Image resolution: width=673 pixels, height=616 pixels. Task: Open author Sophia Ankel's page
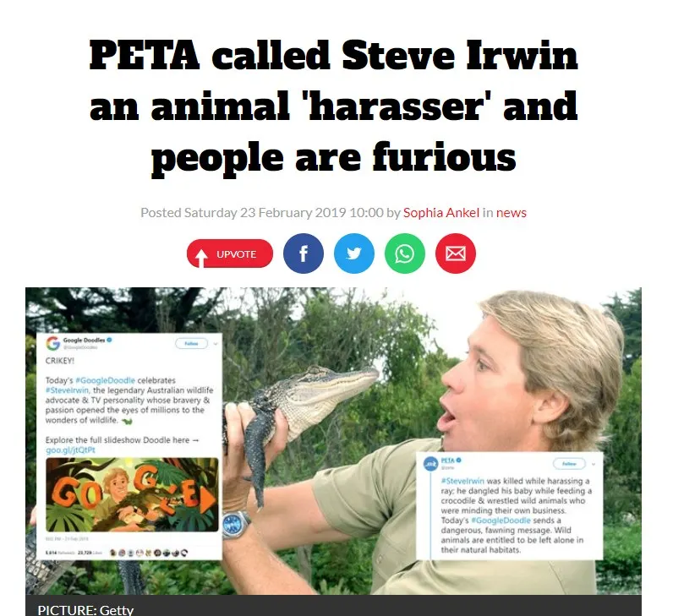click(x=440, y=213)
